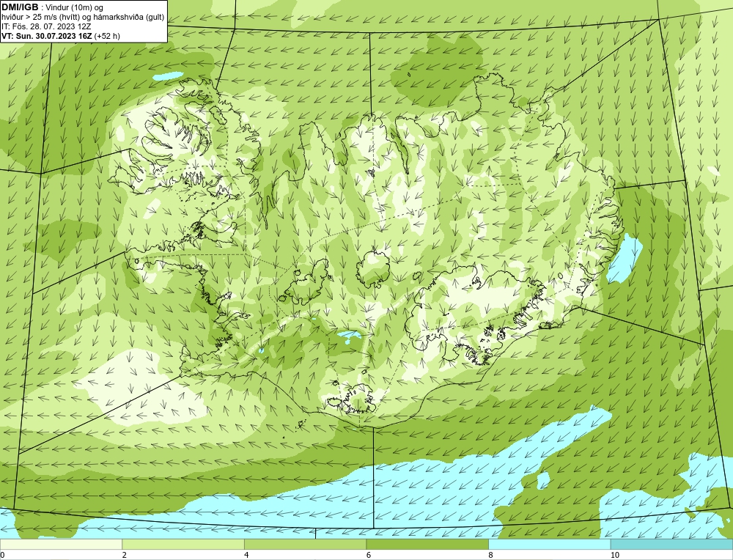The height and width of the screenshot is (560, 733).
Task: Click the '8' scale label
Action: [x=491, y=555]
